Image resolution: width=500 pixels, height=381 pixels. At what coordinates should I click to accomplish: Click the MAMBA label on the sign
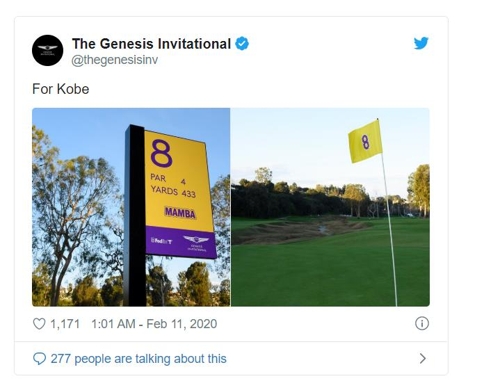click(180, 213)
